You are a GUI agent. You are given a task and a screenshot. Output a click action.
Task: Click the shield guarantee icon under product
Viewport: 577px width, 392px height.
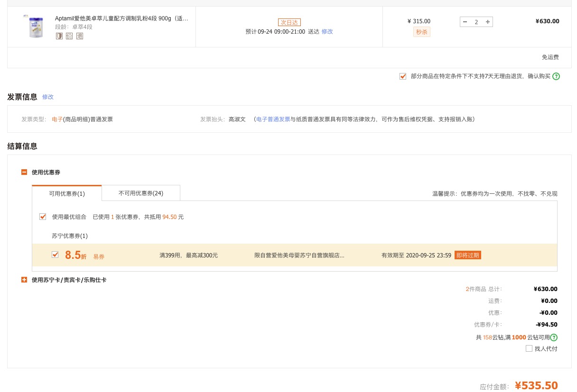[59, 36]
